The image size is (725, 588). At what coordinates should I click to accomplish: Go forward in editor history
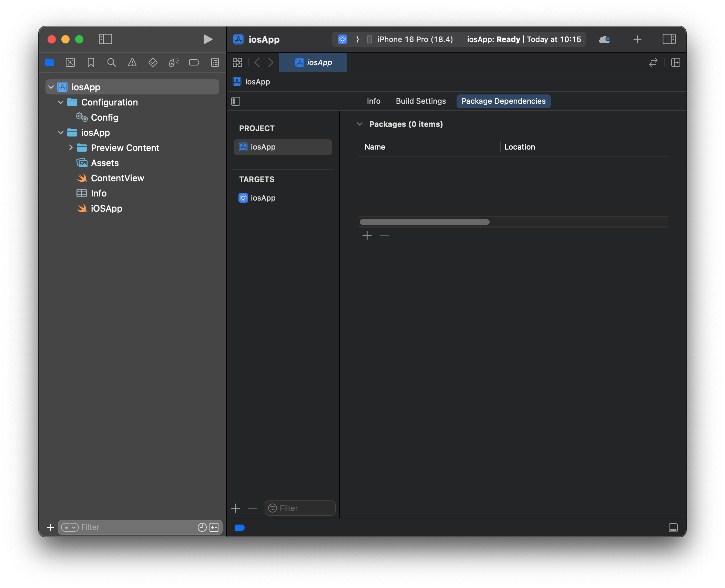(x=270, y=62)
